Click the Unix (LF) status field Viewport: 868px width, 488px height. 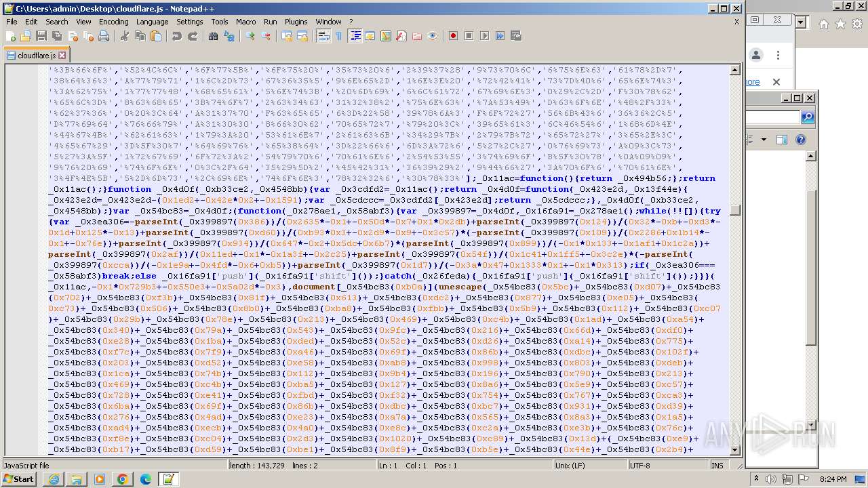pyautogui.click(x=589, y=466)
